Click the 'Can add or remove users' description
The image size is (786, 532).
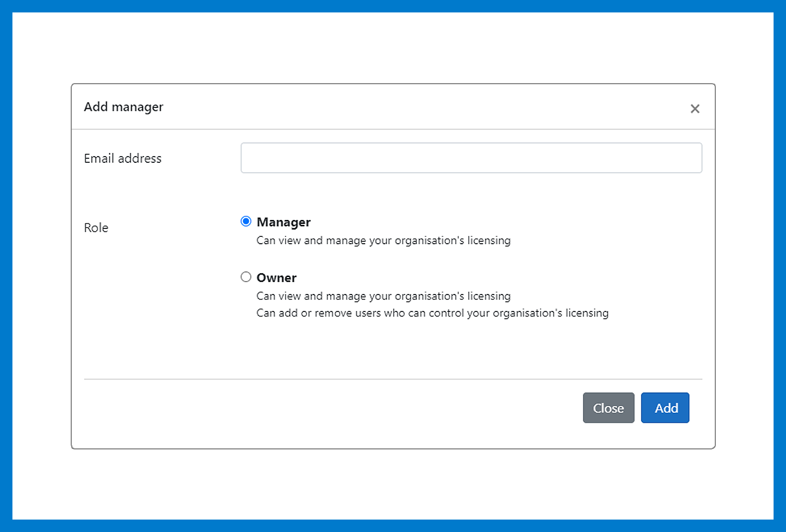pyautogui.click(x=432, y=313)
